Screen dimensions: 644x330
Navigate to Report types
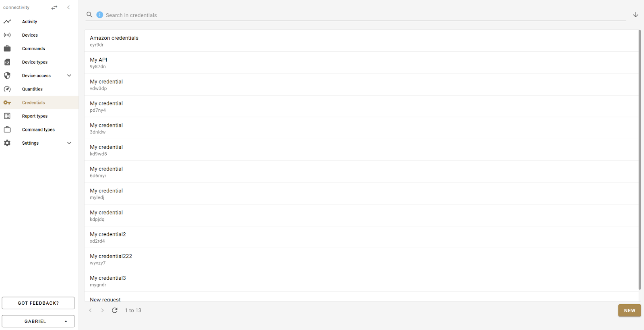click(35, 116)
